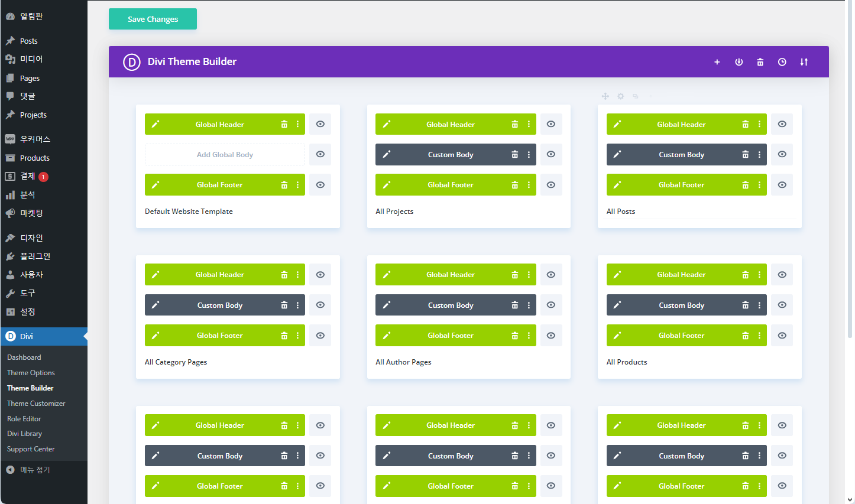855x504 pixels.
Task: Open Global Header three-dot menu in All Projects
Action: coord(529,124)
